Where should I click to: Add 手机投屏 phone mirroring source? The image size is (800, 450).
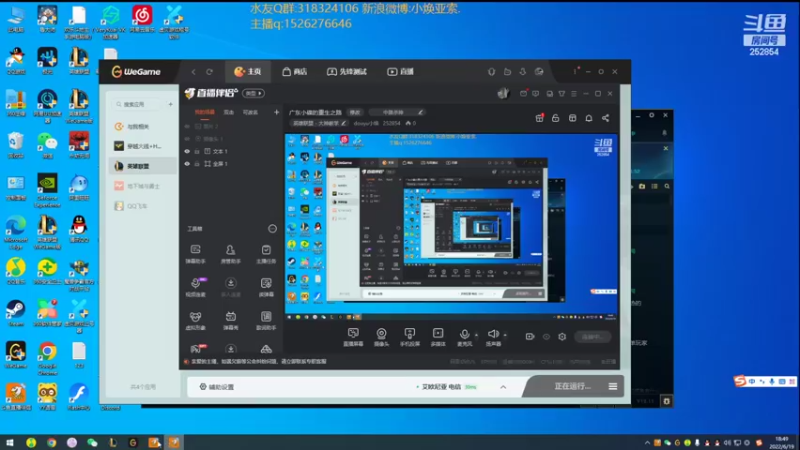tap(410, 337)
